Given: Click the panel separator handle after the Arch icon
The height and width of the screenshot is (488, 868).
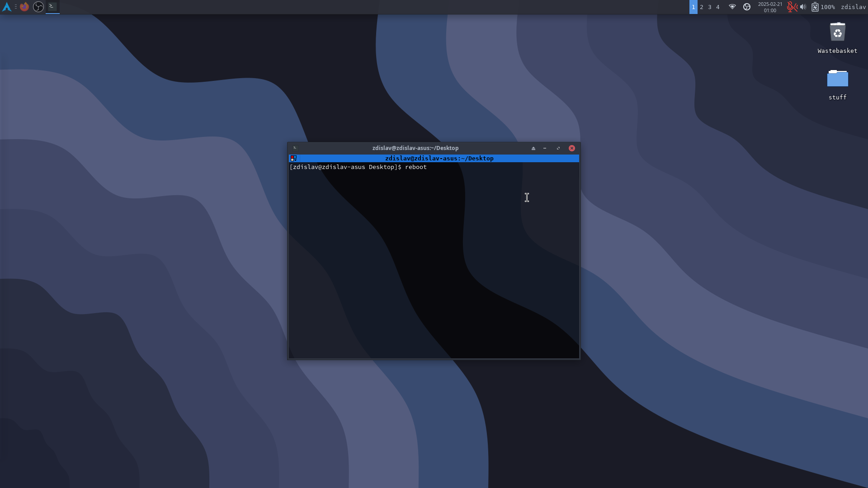Looking at the screenshot, I should (15, 7).
